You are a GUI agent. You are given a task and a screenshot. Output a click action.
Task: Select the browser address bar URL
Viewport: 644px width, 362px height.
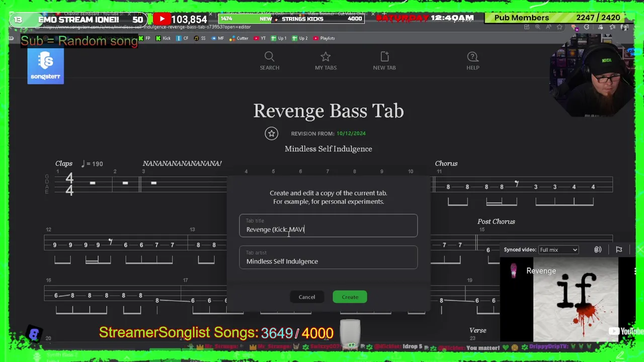(x=147, y=27)
